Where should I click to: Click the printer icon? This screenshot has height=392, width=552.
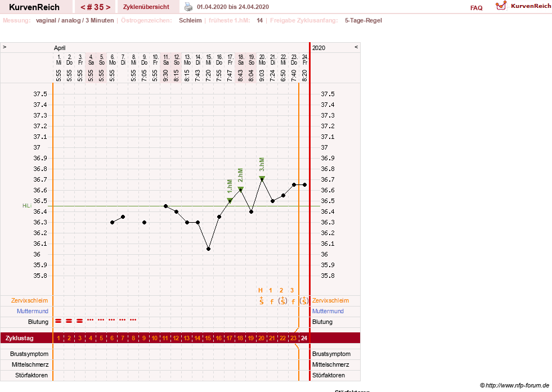click(189, 7)
